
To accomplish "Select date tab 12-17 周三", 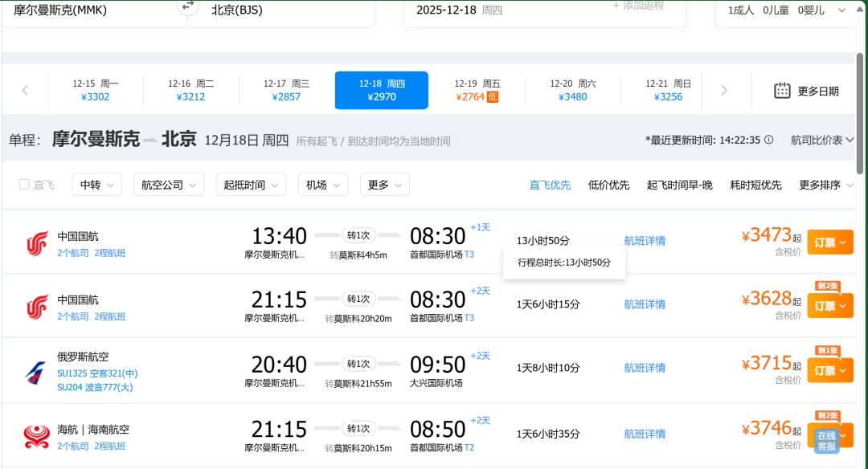I will coord(286,90).
